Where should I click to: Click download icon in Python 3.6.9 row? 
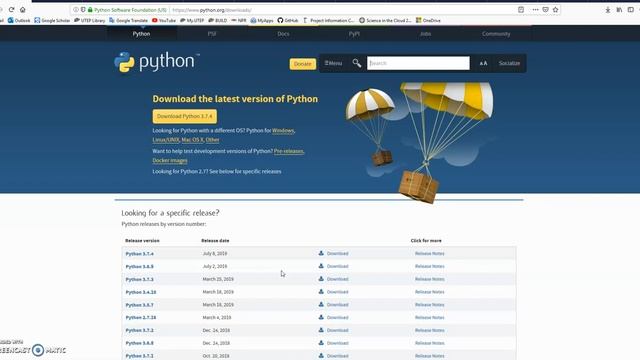(321, 266)
